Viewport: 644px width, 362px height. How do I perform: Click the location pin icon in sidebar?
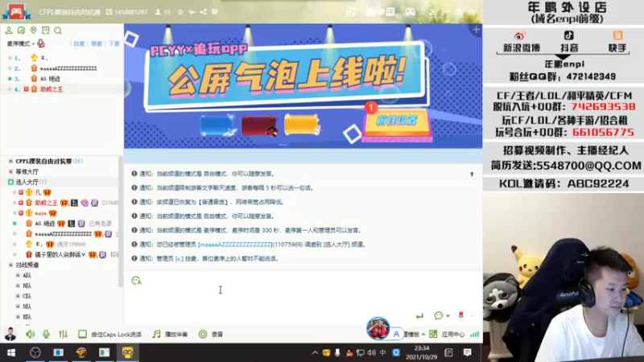point(33,31)
